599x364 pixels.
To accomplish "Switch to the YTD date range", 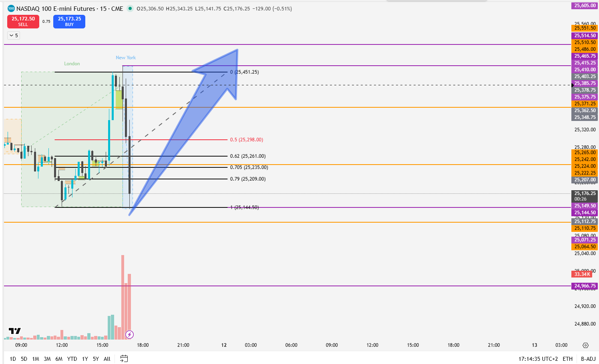I will [x=72, y=359].
